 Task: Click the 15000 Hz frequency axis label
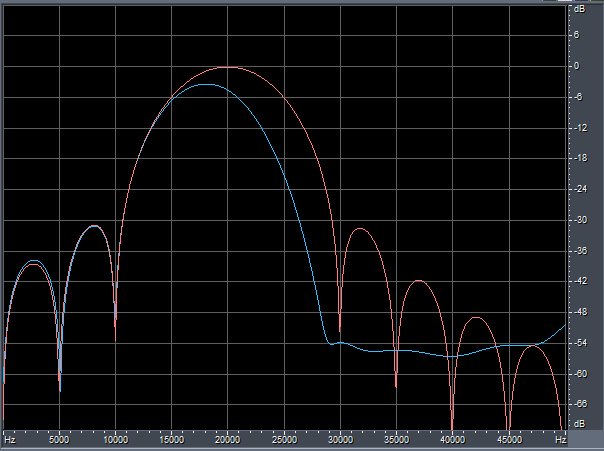pos(171,440)
